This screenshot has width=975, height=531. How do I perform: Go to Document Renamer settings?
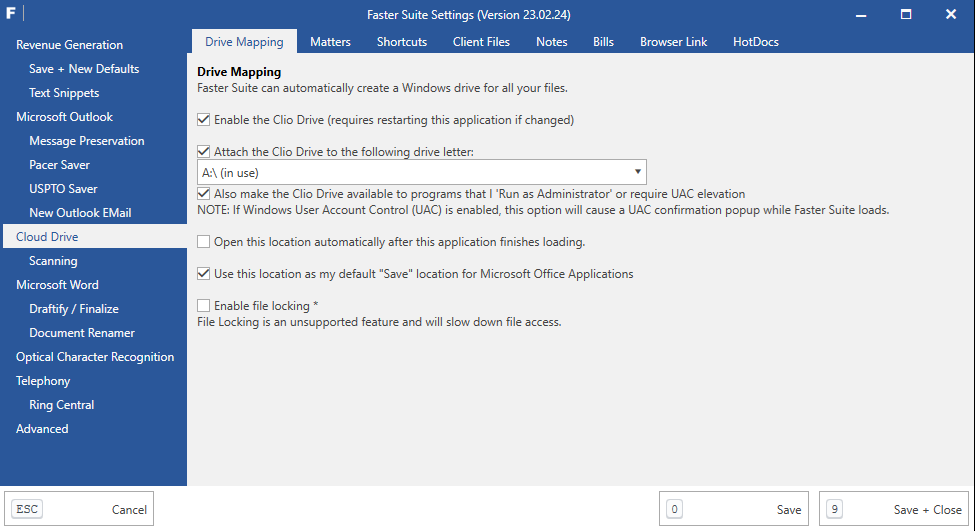(81, 333)
